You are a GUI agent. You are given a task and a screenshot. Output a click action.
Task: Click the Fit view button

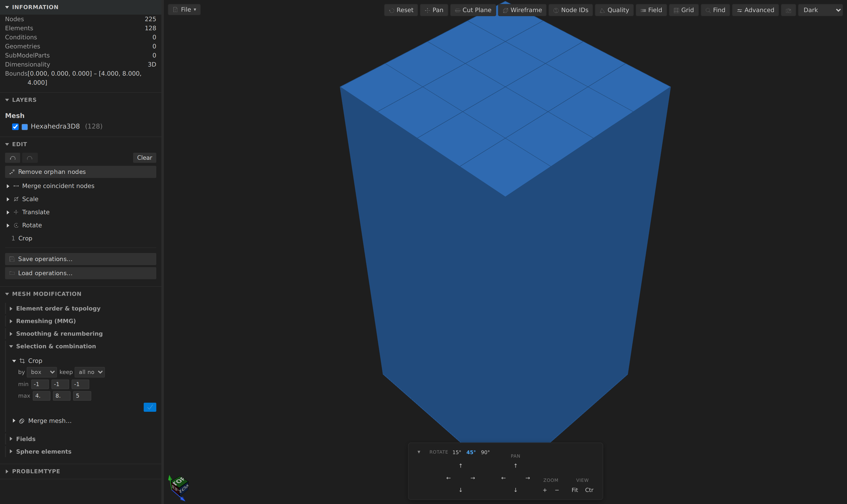pos(574,490)
